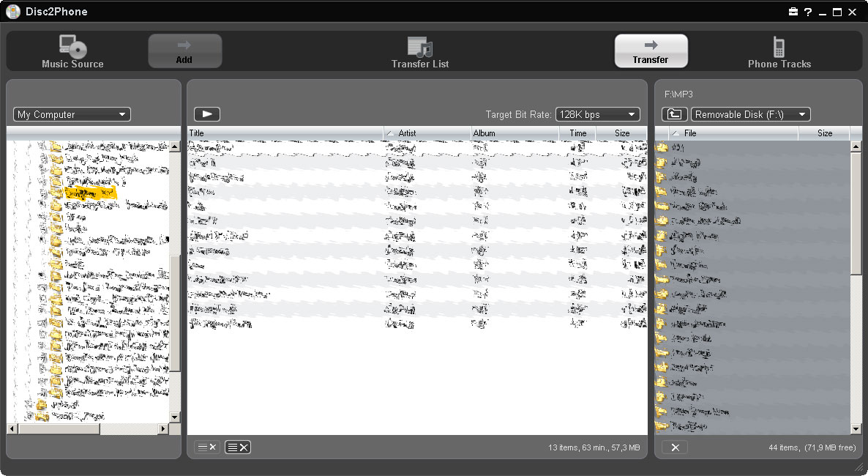
Task: Sort phone tracks by Size column
Action: (824, 133)
